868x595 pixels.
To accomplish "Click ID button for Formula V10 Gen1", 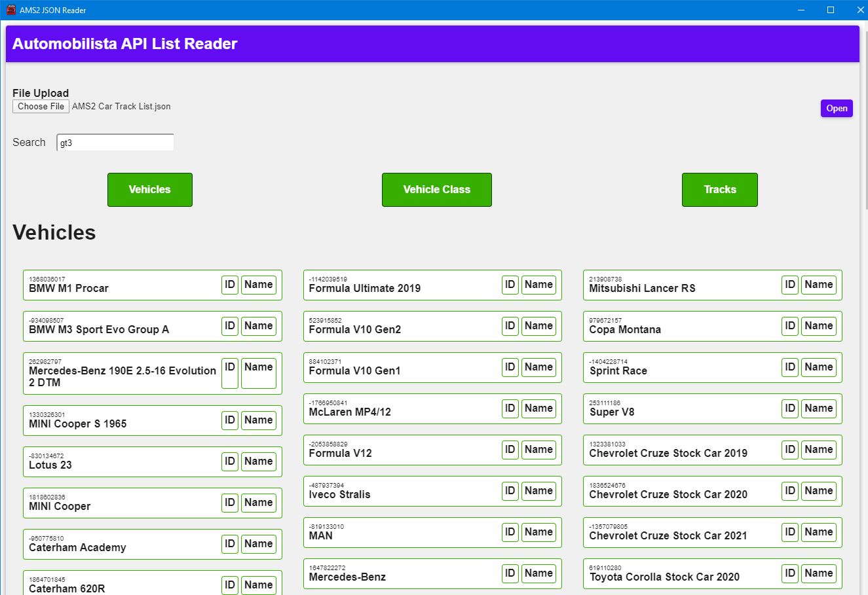I will [510, 367].
